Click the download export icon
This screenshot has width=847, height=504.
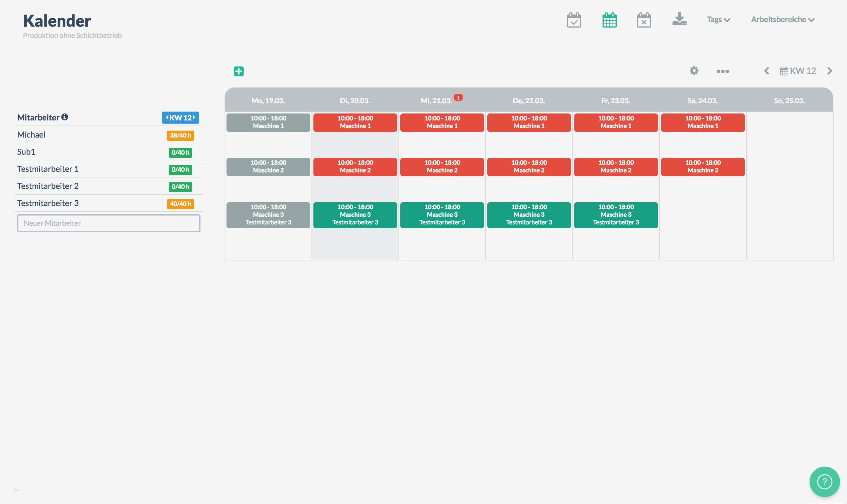click(679, 19)
